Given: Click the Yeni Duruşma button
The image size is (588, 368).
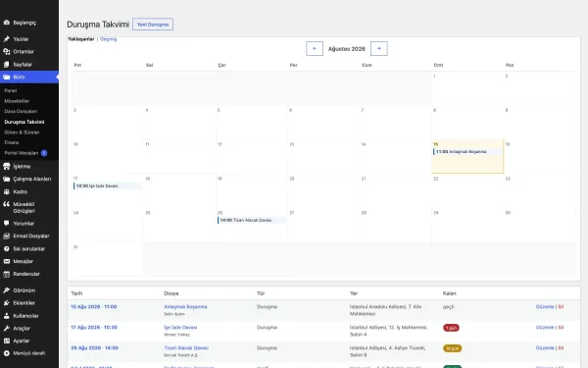Looking at the screenshot, I should 153,25.
